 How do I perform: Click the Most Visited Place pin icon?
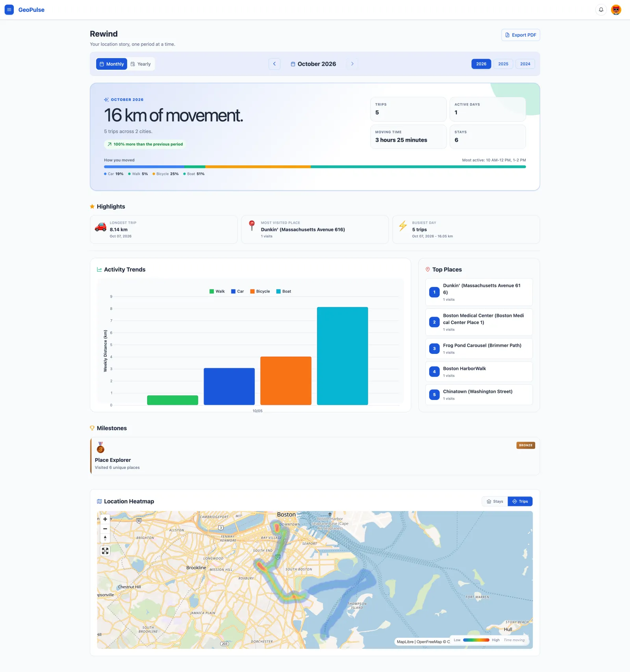point(252,226)
